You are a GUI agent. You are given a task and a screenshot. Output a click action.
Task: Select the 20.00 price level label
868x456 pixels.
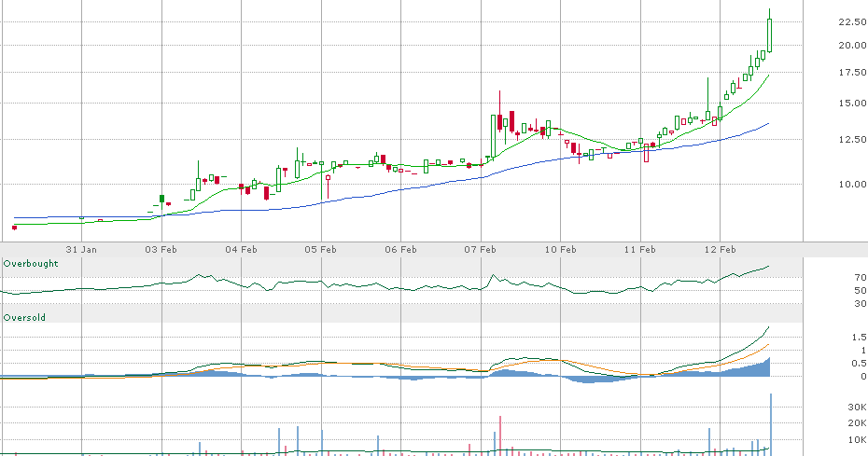click(x=852, y=46)
